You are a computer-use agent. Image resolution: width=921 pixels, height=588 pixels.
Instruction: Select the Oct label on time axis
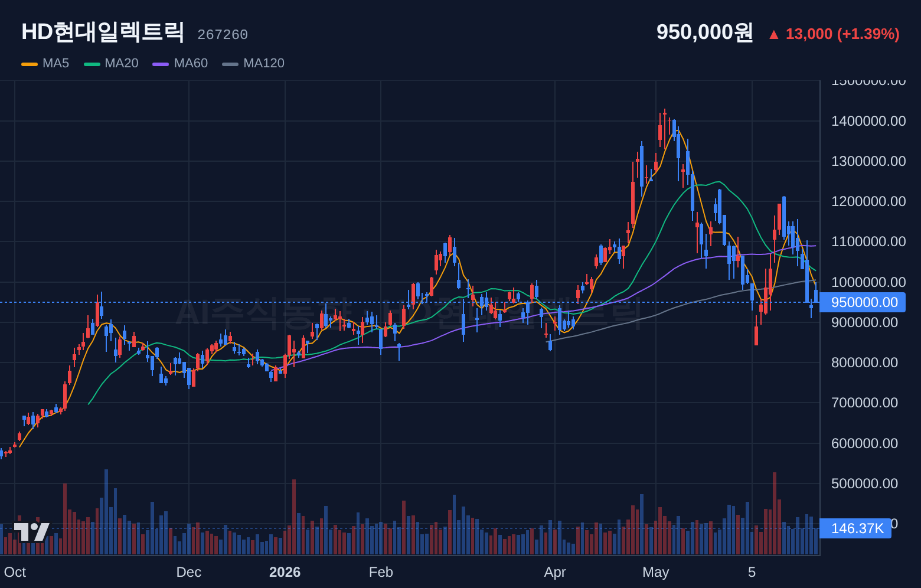point(15,572)
